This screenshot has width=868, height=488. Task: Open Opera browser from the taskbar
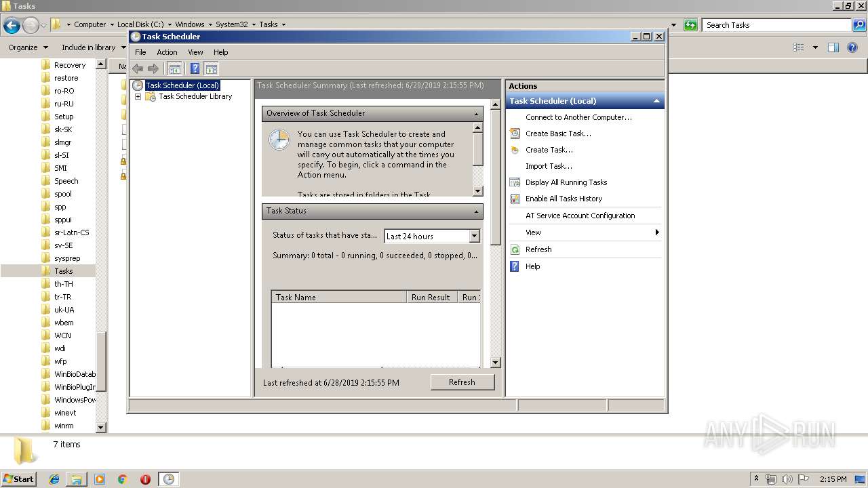[x=145, y=479]
